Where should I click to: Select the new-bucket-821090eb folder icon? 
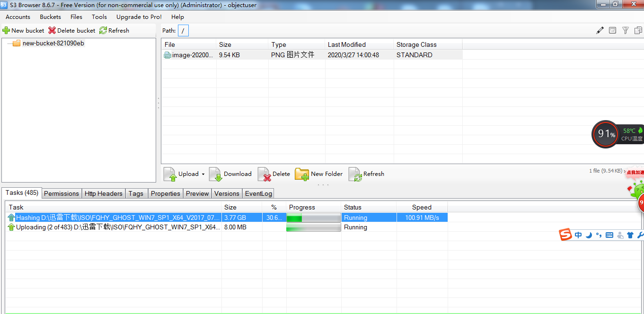[x=17, y=43]
